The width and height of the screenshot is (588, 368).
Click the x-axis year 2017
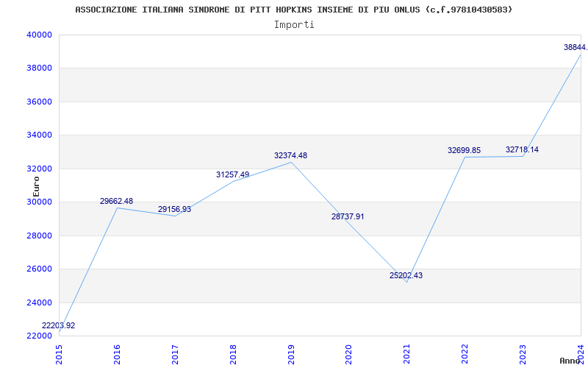[x=175, y=355]
